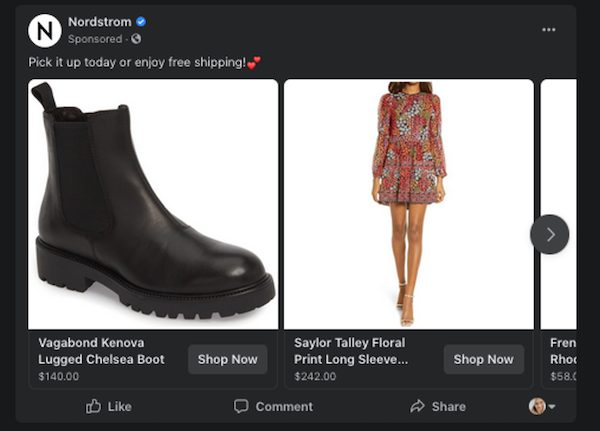Screen dimensions: 600x431
Task: Click the Share arrow icon
Action: pos(418,406)
